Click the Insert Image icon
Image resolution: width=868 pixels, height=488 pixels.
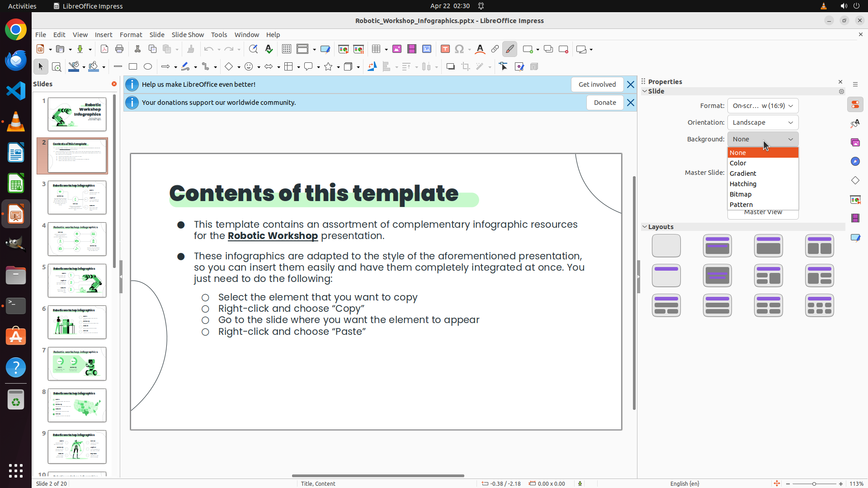tap(397, 49)
